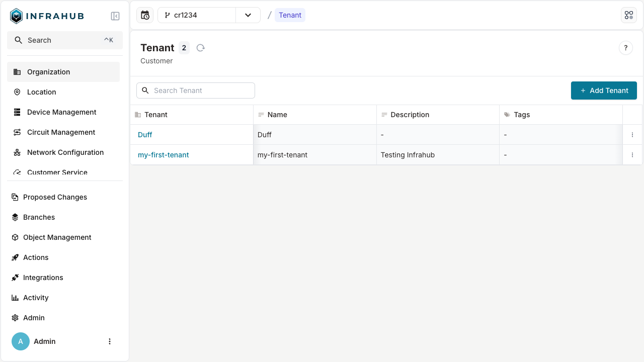Click the Admin user avatar
This screenshot has height=362, width=644.
point(21,341)
